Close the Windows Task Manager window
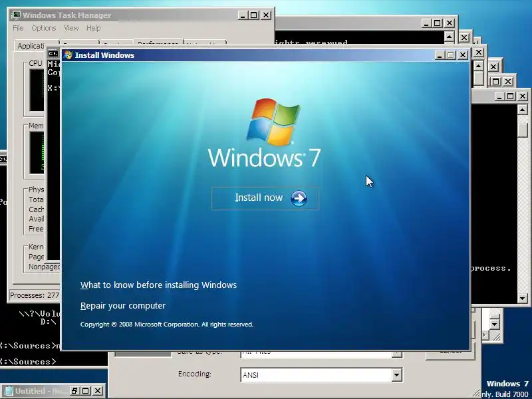 (x=267, y=15)
